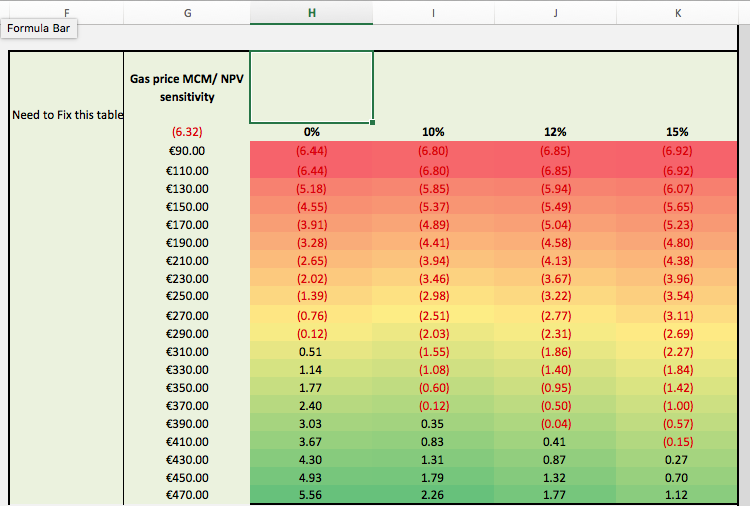Click the €150.00 price cell
The height and width of the screenshot is (506, 750).
pyautogui.click(x=187, y=207)
